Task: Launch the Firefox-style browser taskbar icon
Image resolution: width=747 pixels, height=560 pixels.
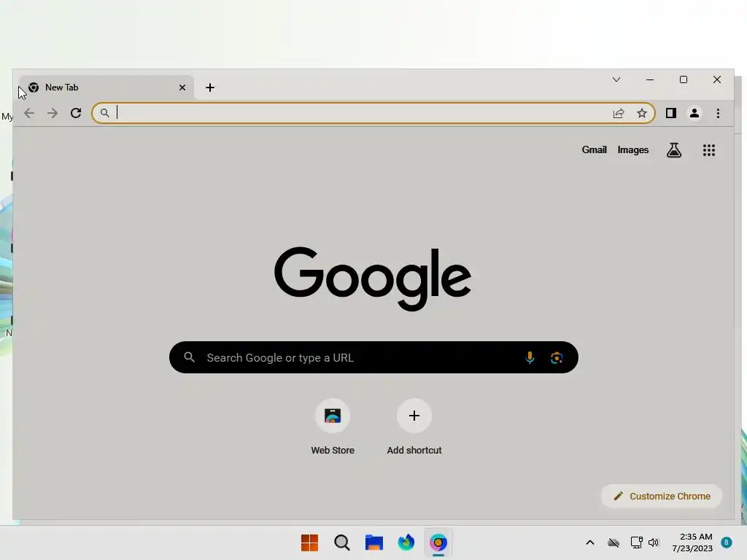Action: point(406,542)
